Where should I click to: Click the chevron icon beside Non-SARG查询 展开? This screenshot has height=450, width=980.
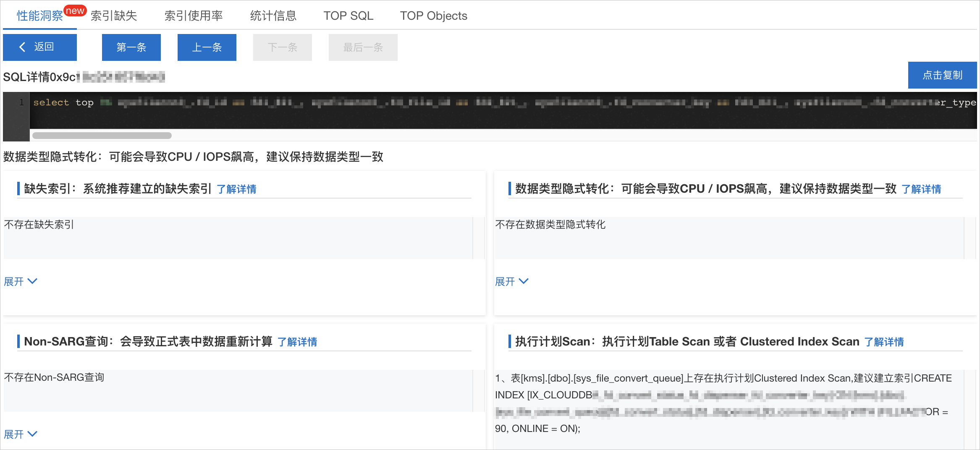(x=33, y=434)
